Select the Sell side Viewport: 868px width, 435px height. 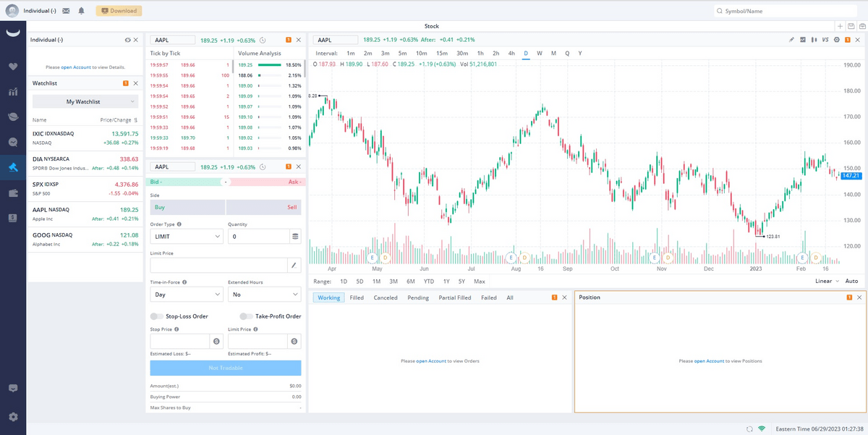pyautogui.click(x=264, y=207)
